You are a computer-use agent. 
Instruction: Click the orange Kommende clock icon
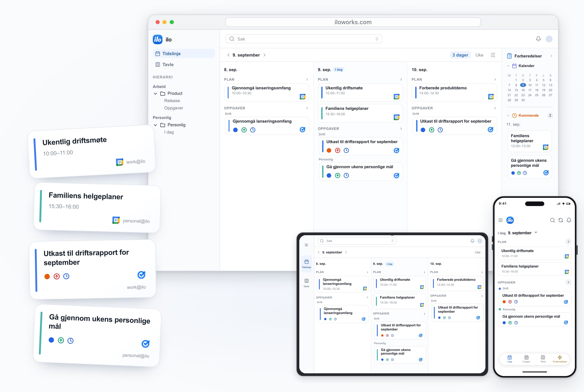514,116
